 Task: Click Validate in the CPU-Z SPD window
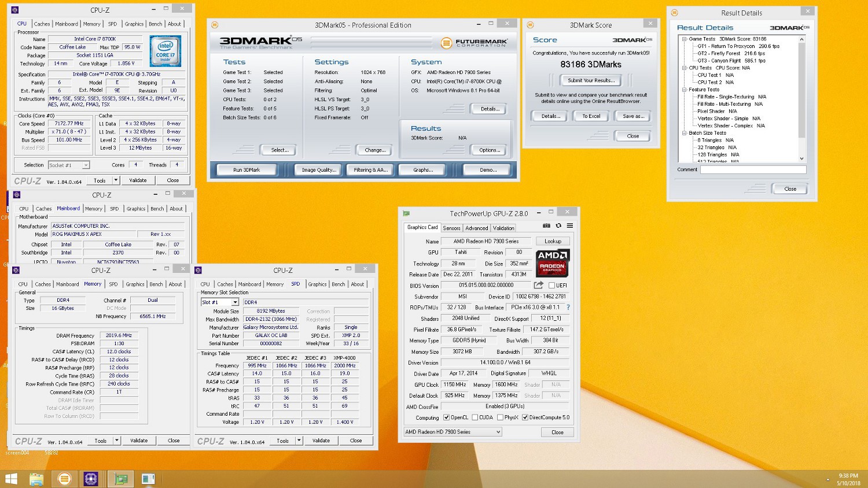tap(321, 441)
